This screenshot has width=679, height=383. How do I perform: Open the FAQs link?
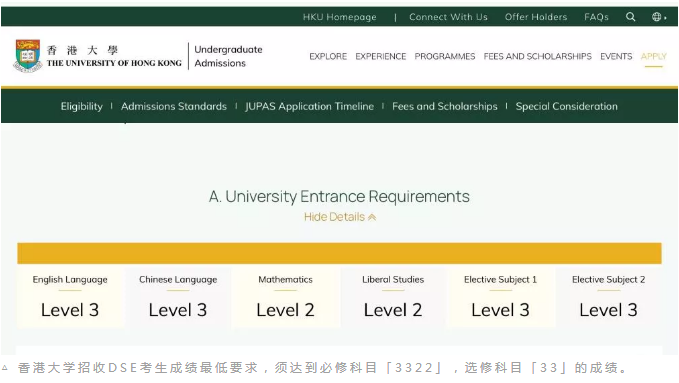click(596, 17)
